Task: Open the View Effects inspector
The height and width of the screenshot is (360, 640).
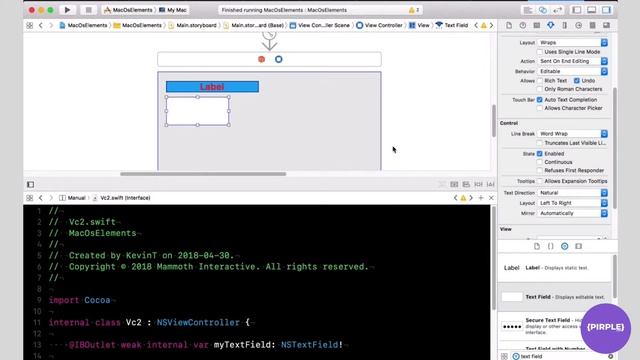Action: tap(606, 25)
